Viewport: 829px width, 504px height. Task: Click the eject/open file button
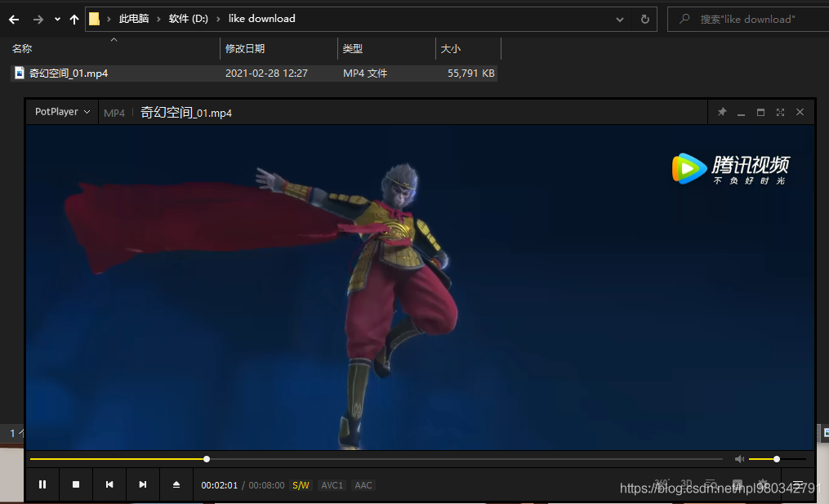point(176,484)
